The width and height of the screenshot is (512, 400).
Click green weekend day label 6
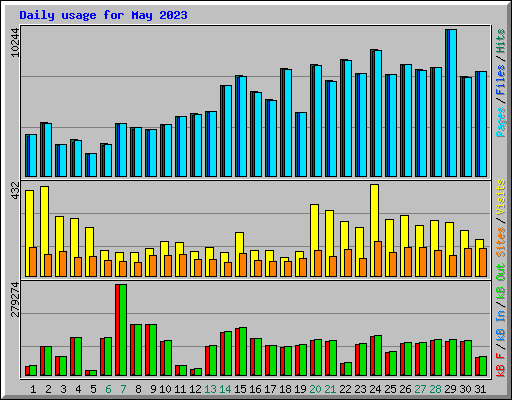pos(108,389)
